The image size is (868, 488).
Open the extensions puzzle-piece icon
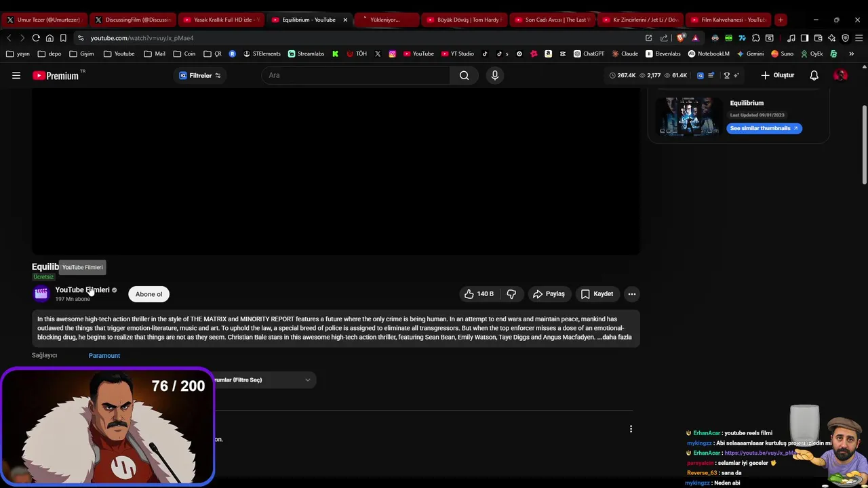click(x=756, y=38)
